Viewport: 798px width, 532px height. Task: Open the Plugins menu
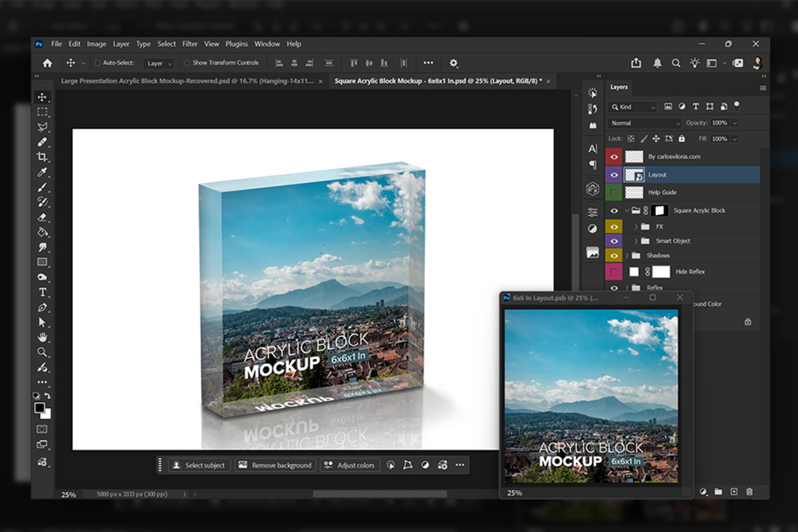tap(237, 44)
